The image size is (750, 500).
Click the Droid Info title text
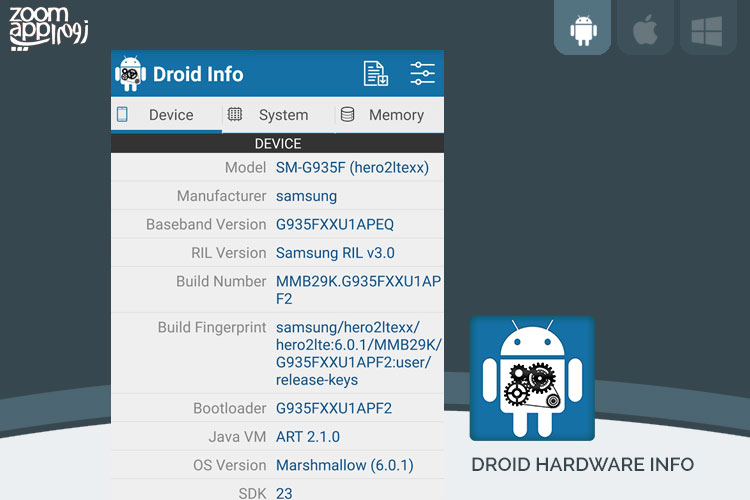(x=198, y=74)
